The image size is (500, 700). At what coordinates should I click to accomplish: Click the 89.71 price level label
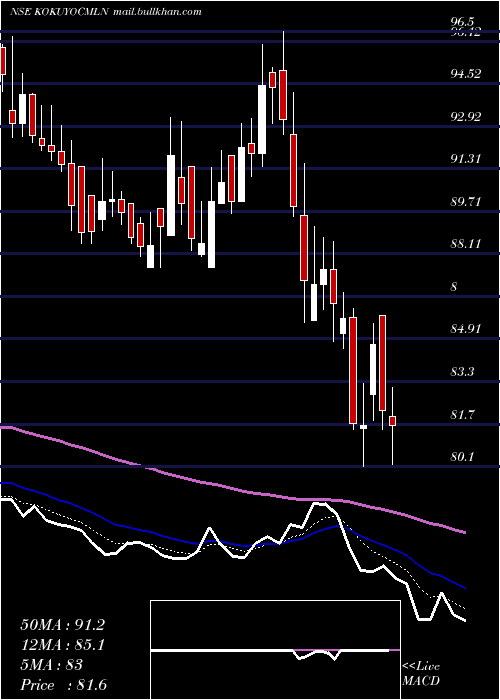coord(466,202)
